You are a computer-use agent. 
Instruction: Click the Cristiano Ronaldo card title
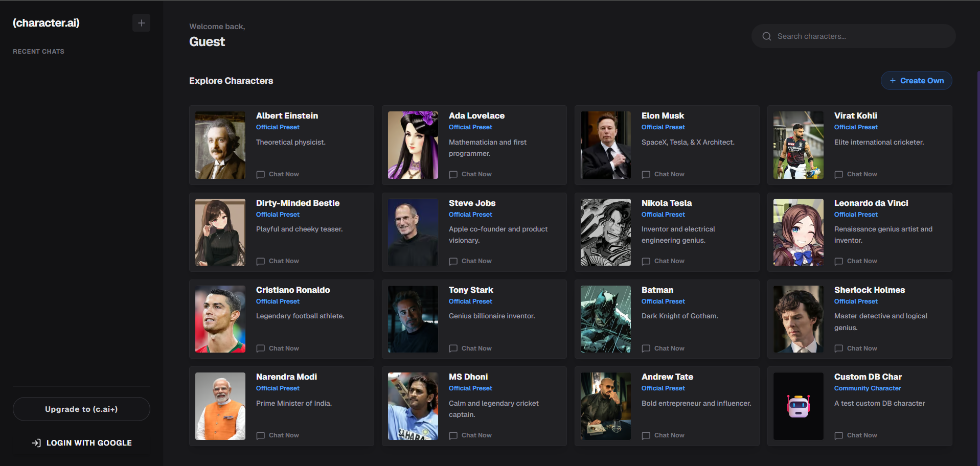(293, 290)
